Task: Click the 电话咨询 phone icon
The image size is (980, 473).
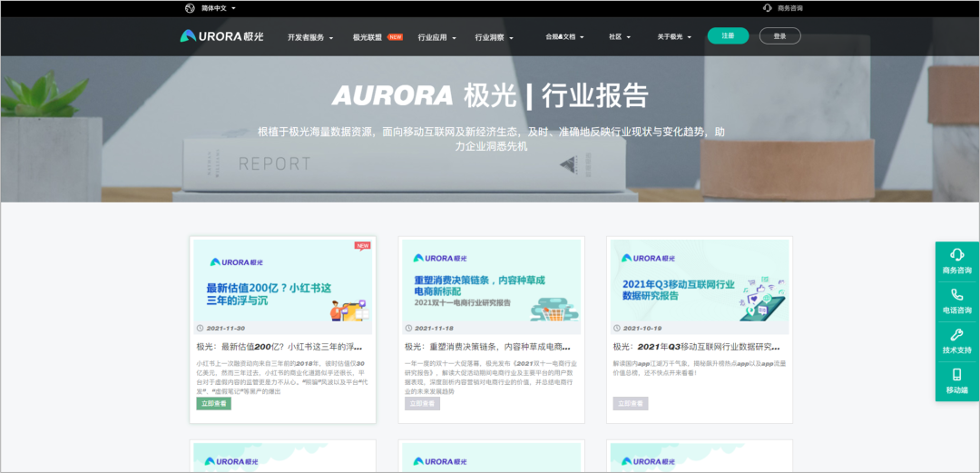Action: click(x=956, y=295)
